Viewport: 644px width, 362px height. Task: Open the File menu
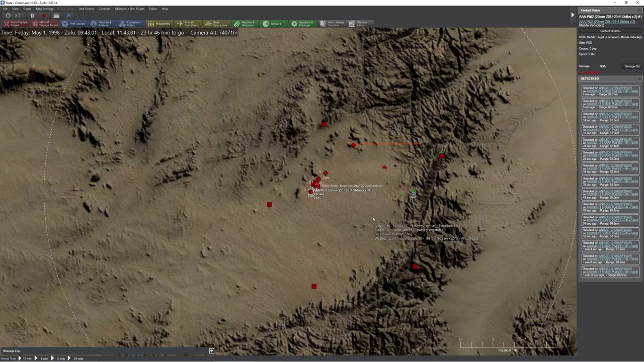[6, 9]
